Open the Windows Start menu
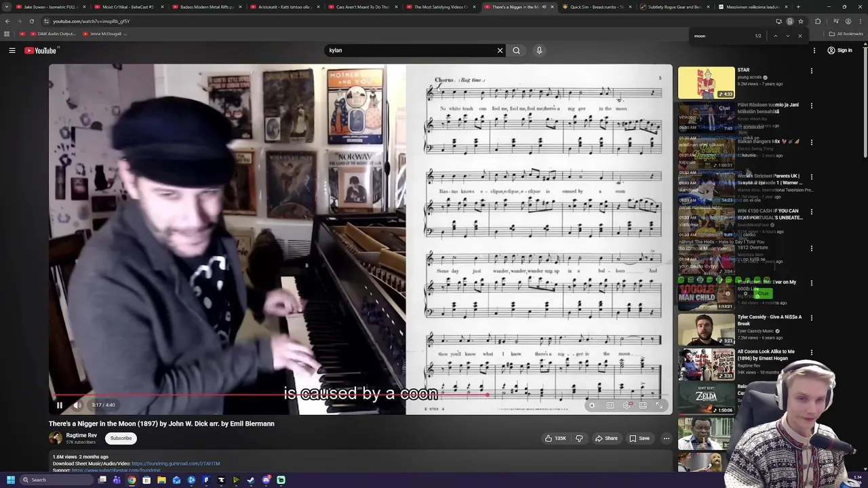The height and width of the screenshot is (488, 868). pyautogui.click(x=10, y=480)
